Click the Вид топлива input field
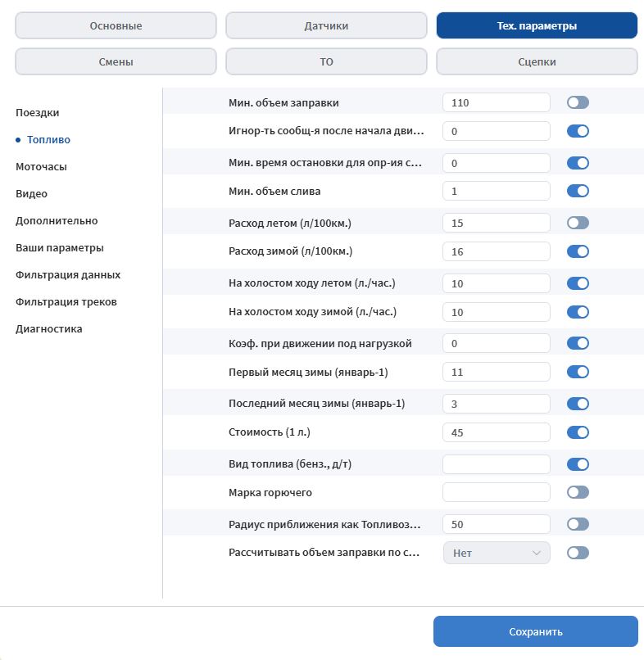This screenshot has height=660, width=644. click(496, 464)
